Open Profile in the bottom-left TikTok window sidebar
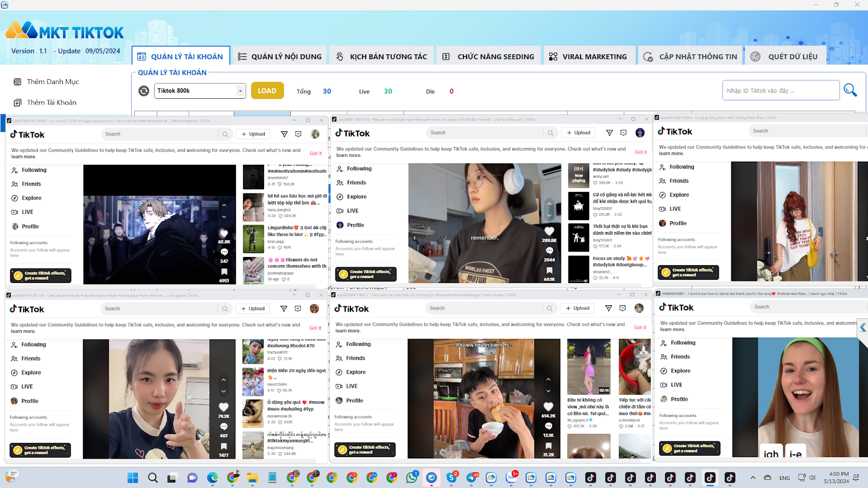The image size is (868, 488). (25, 401)
